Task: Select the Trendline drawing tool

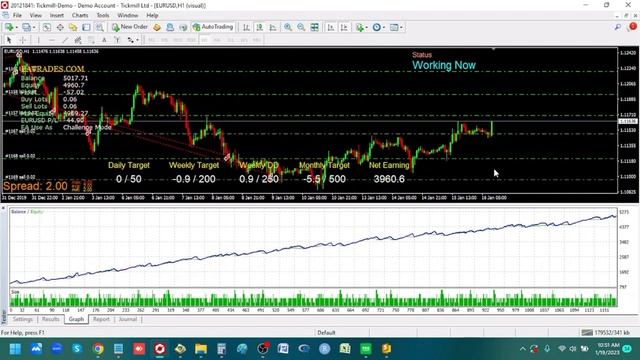Action: [x=64, y=40]
